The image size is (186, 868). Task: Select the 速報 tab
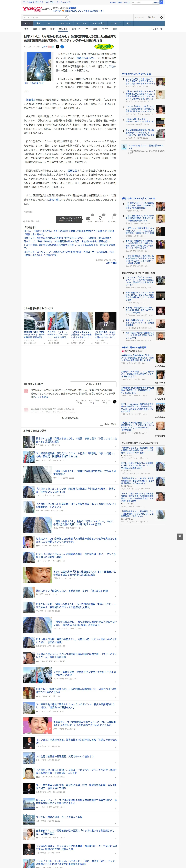pyautogui.click(x=38, y=24)
